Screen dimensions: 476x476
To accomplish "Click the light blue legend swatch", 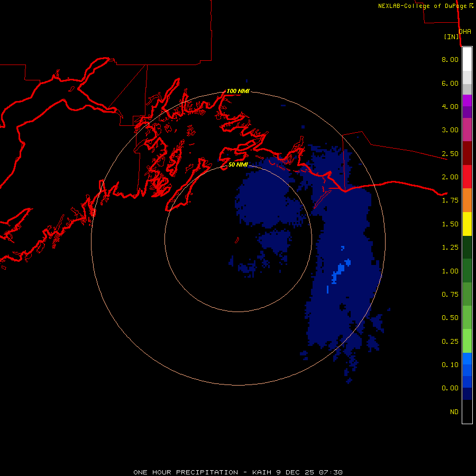I will pos(467,359).
